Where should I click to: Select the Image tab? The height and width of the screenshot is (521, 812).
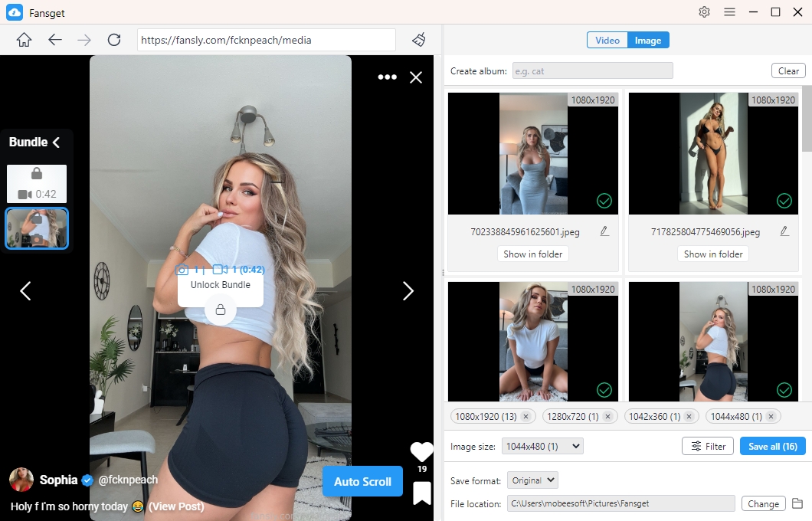coord(648,41)
